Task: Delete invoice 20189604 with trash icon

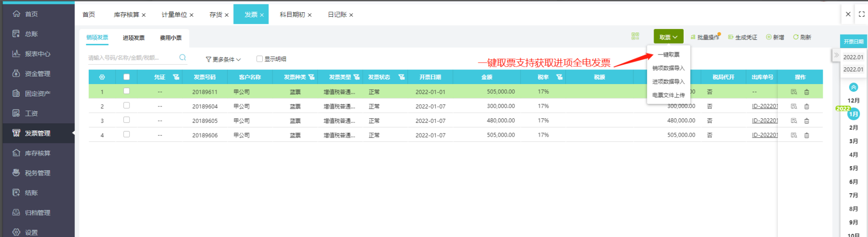Action: (x=806, y=107)
